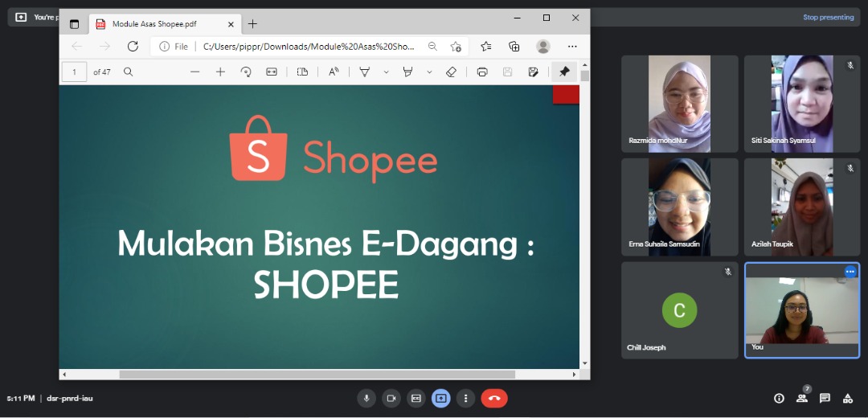
Task: Click the address bar with the file path
Action: (309, 47)
